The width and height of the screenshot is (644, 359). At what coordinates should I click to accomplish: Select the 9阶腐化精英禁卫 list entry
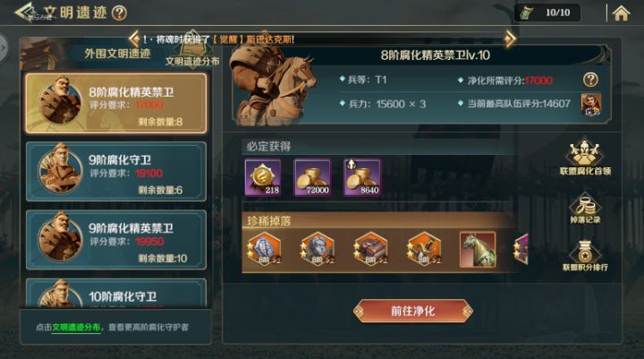115,240
